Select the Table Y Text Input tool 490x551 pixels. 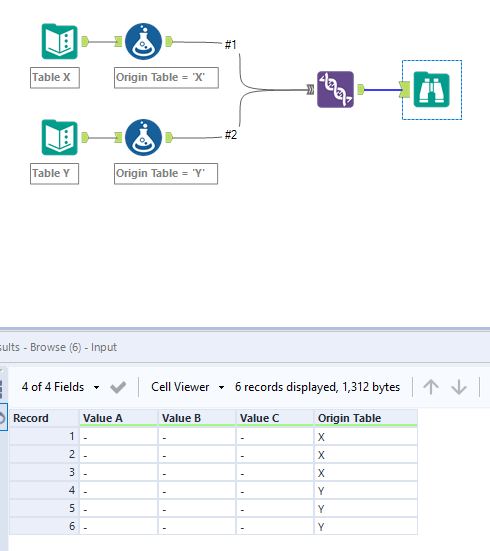59,137
